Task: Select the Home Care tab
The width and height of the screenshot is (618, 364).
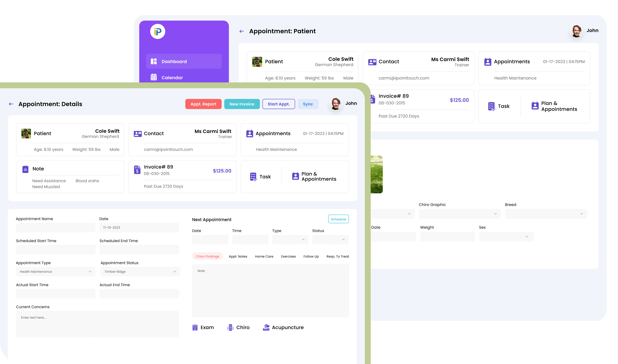Action: click(x=264, y=256)
